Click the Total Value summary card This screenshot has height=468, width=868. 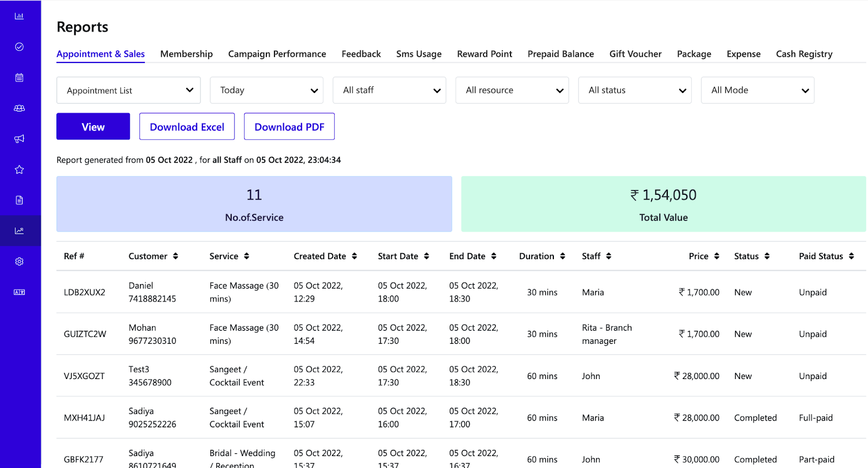point(663,204)
